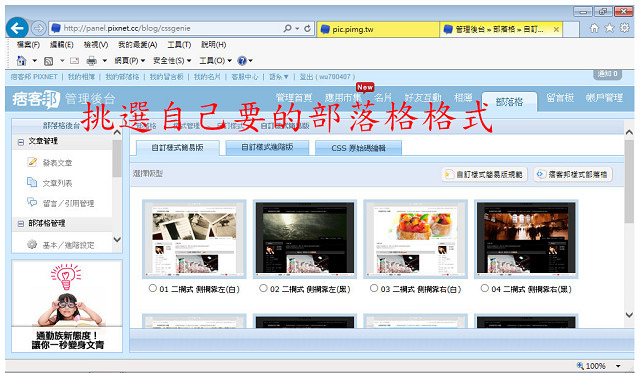Open the 網頁(P) dropdown
640x373 pixels.
click(129, 61)
